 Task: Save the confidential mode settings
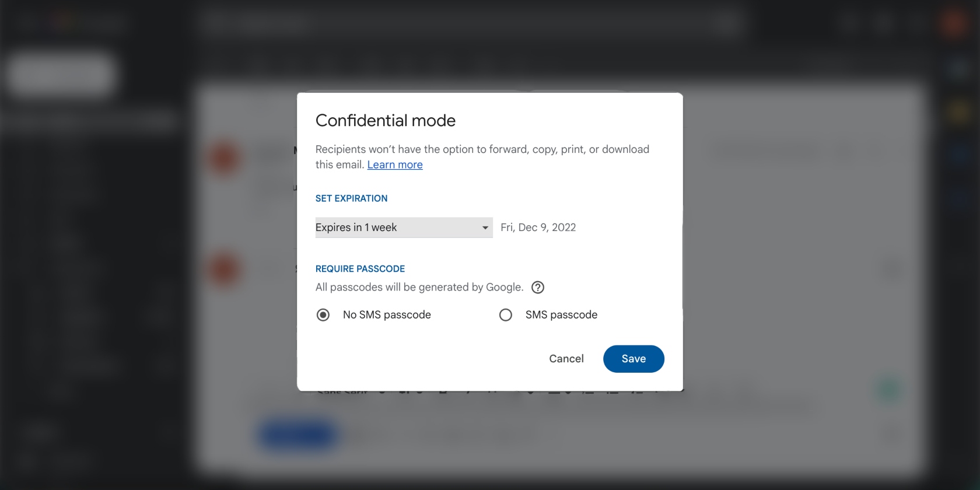coord(633,359)
